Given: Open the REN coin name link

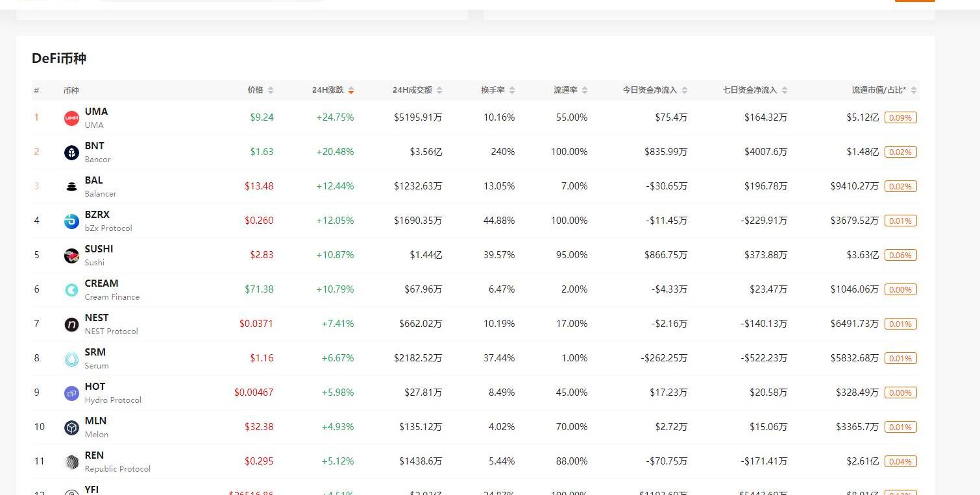Looking at the screenshot, I should point(94,455).
